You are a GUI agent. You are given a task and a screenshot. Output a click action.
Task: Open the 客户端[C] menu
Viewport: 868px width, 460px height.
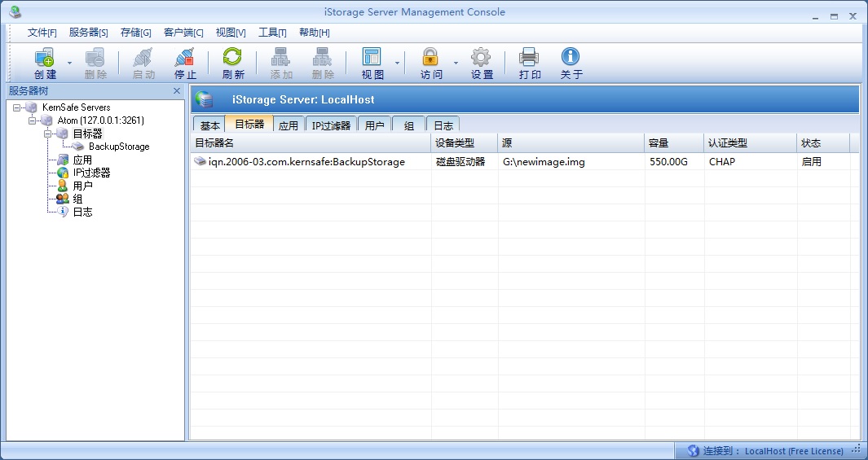[183, 33]
